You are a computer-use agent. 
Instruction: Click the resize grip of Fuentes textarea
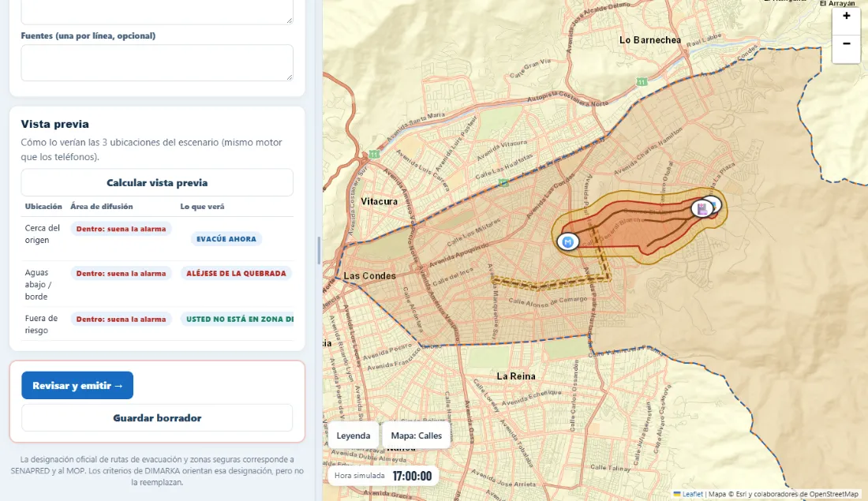(289, 77)
